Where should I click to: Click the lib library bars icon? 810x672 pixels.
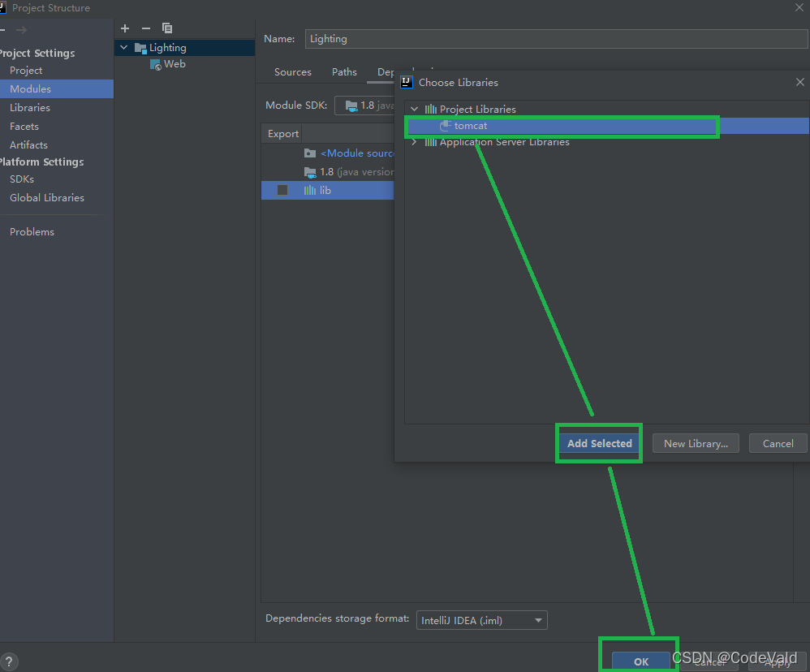pyautogui.click(x=310, y=191)
